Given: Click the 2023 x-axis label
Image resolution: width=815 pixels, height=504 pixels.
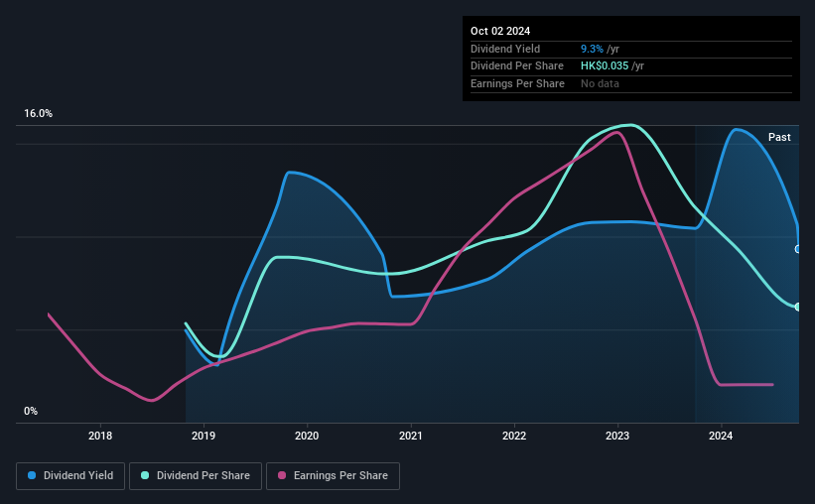Looking at the screenshot, I should [617, 436].
